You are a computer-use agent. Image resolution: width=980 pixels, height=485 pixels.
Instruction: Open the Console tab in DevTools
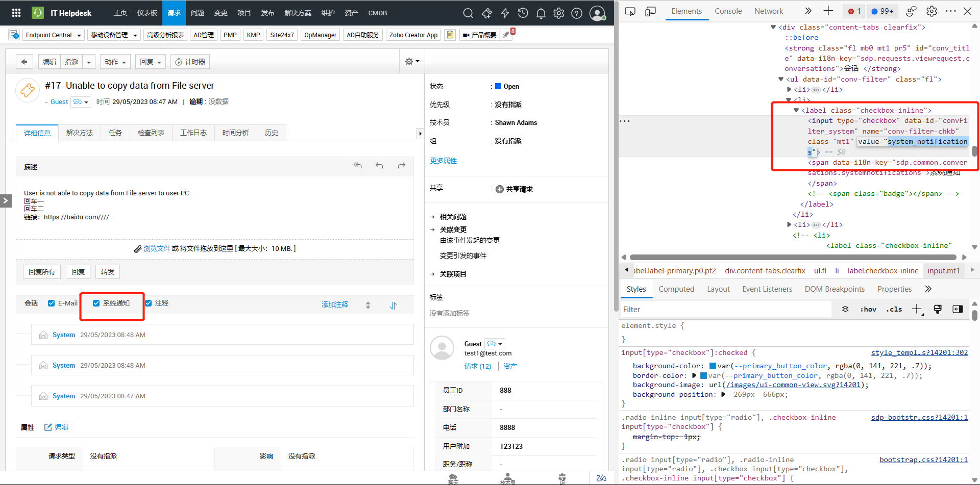(x=728, y=11)
